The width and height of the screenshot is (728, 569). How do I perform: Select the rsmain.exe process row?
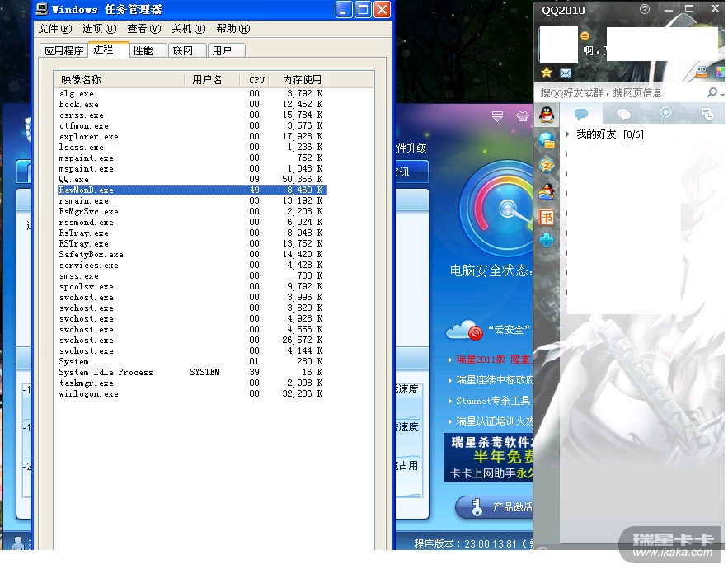point(192,200)
